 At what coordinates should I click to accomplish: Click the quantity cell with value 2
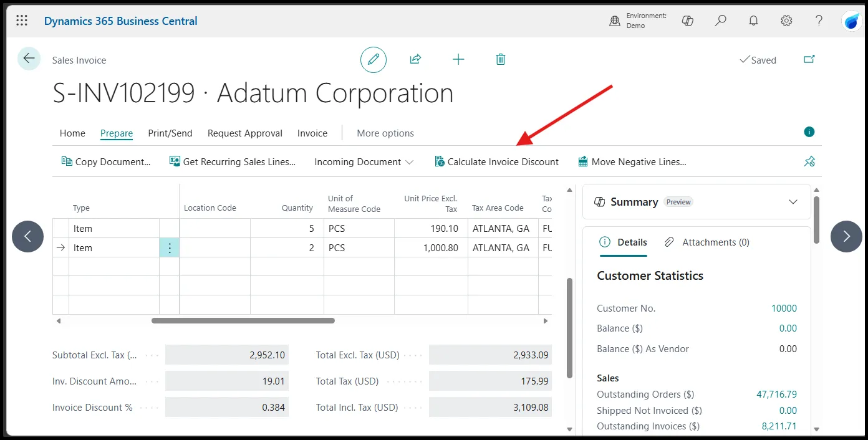(287, 247)
